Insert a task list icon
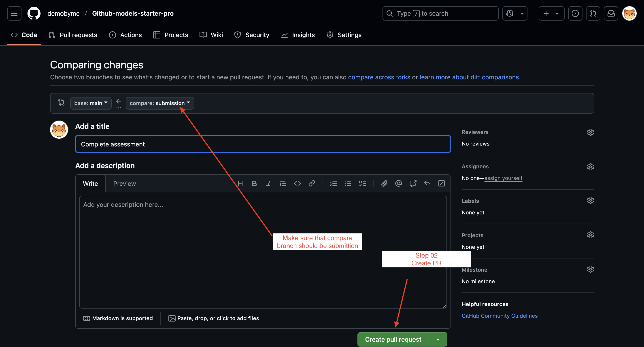This screenshot has height=347, width=644. point(362,183)
